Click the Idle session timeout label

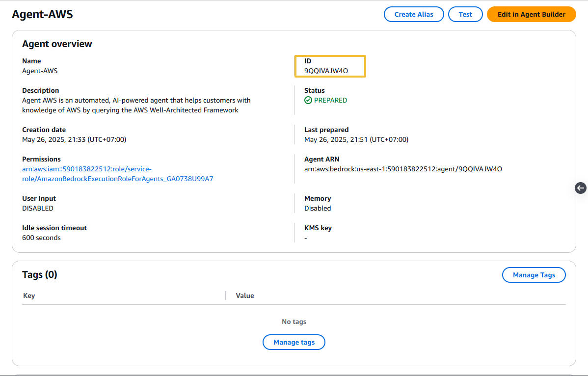54,228
